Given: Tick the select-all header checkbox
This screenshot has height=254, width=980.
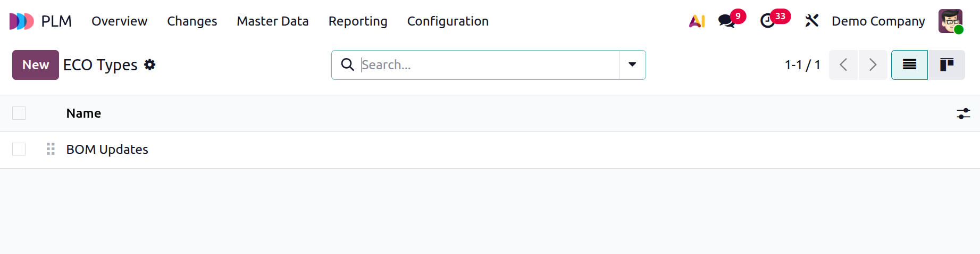Looking at the screenshot, I should pyautogui.click(x=19, y=113).
